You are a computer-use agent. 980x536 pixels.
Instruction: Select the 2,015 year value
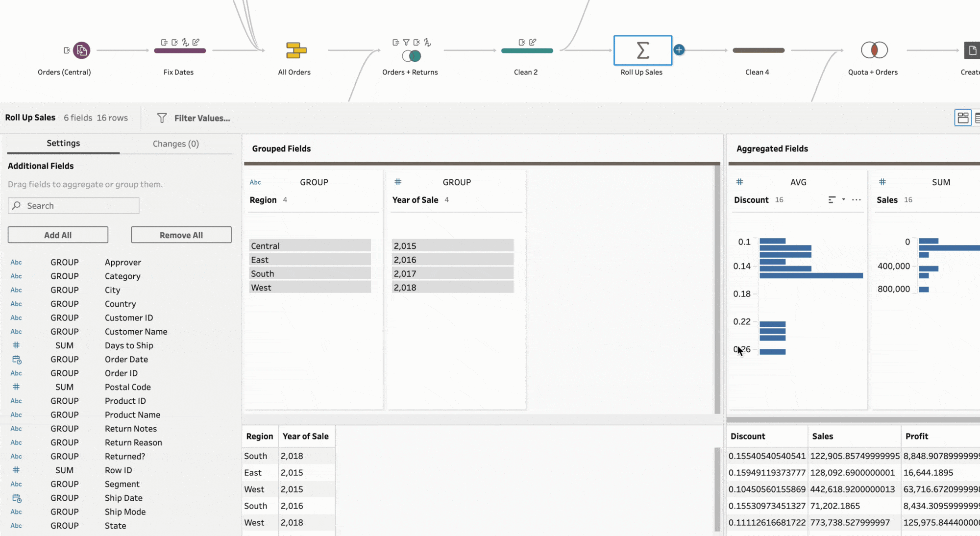click(452, 246)
